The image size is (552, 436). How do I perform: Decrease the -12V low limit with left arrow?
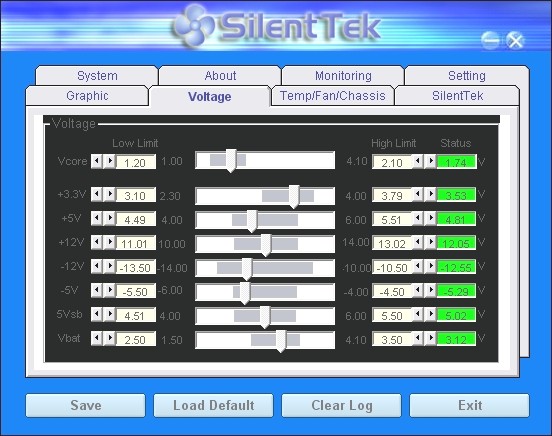tap(97, 266)
